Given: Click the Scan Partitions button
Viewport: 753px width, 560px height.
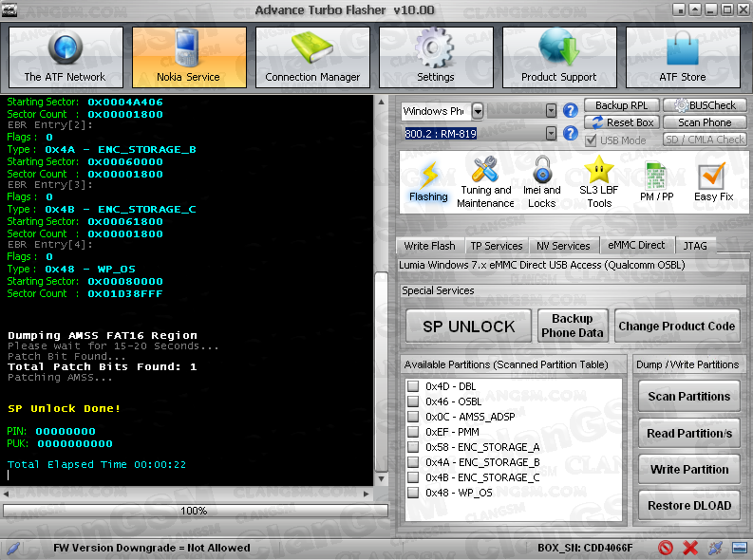Looking at the screenshot, I should click(x=689, y=397).
